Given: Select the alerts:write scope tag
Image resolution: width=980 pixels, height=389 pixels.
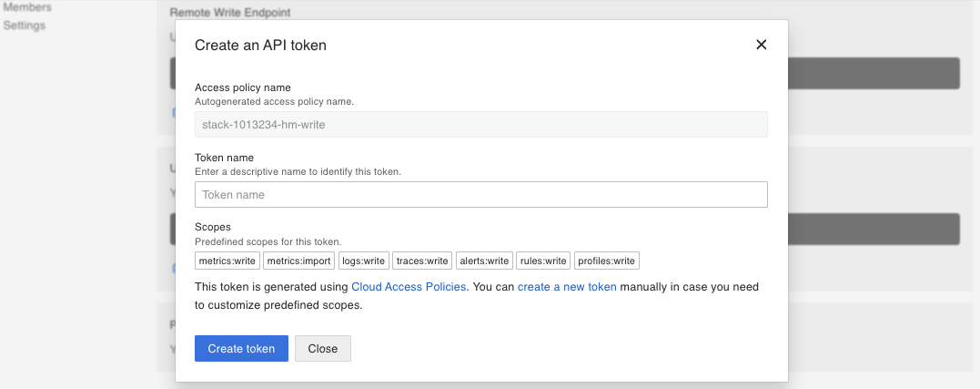Looking at the screenshot, I should [x=484, y=261].
